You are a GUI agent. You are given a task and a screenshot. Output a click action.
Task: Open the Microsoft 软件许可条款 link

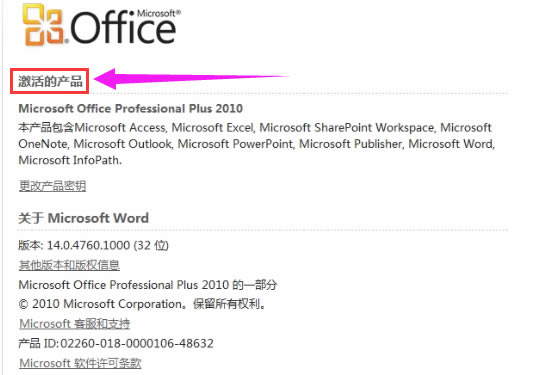click(80, 363)
